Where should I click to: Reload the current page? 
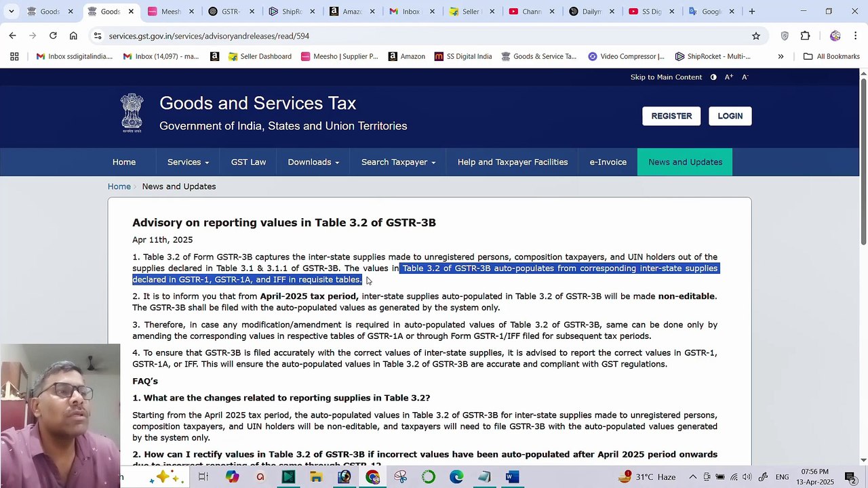pyautogui.click(x=53, y=36)
